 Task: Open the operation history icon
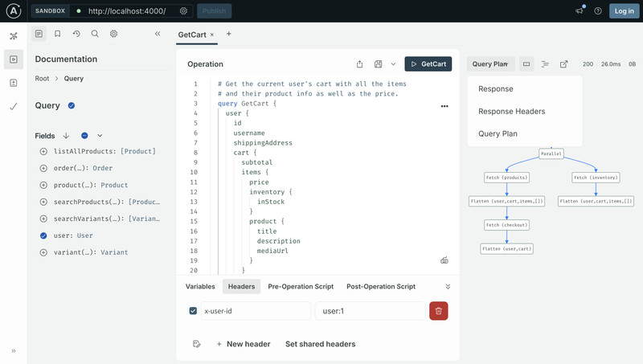click(x=76, y=34)
